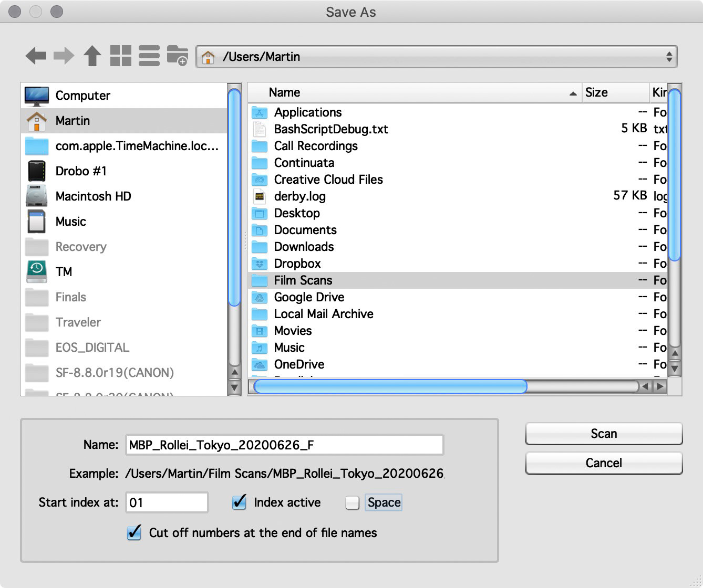703x588 pixels.
Task: Go up to the parent folder
Action: [x=92, y=56]
